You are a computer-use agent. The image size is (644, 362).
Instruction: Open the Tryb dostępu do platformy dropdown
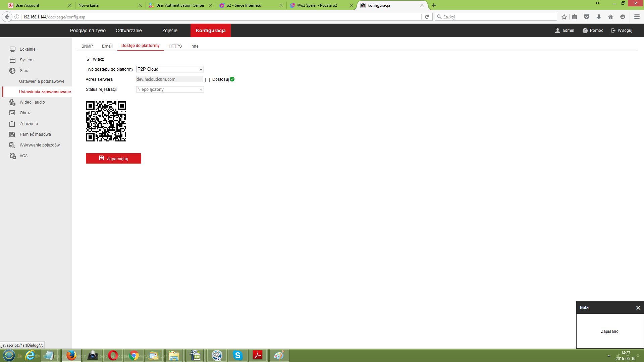click(170, 69)
